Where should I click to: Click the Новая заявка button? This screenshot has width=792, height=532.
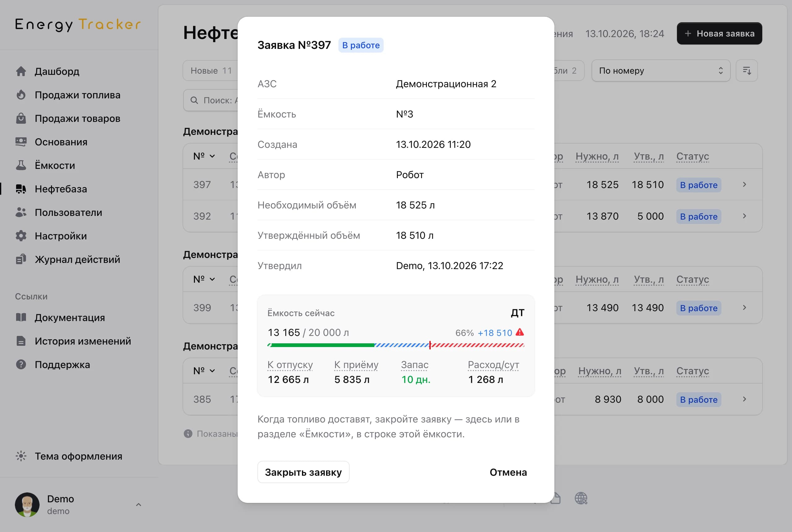pyautogui.click(x=719, y=33)
